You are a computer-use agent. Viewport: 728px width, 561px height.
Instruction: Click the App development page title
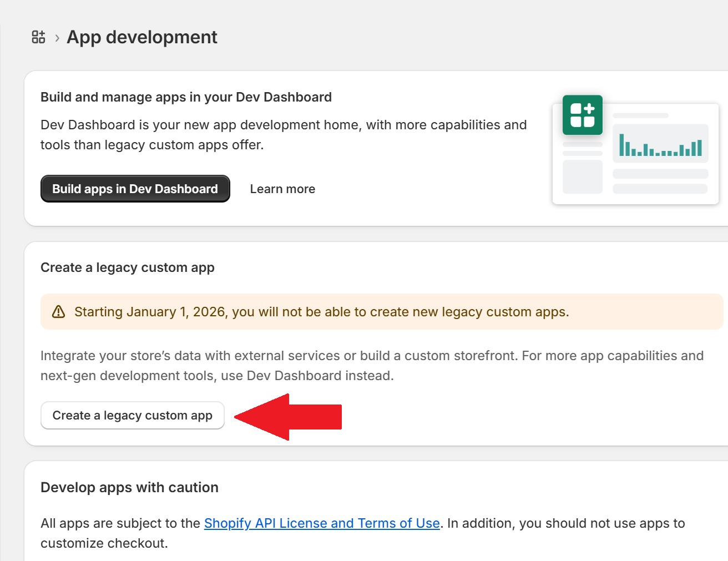142,37
